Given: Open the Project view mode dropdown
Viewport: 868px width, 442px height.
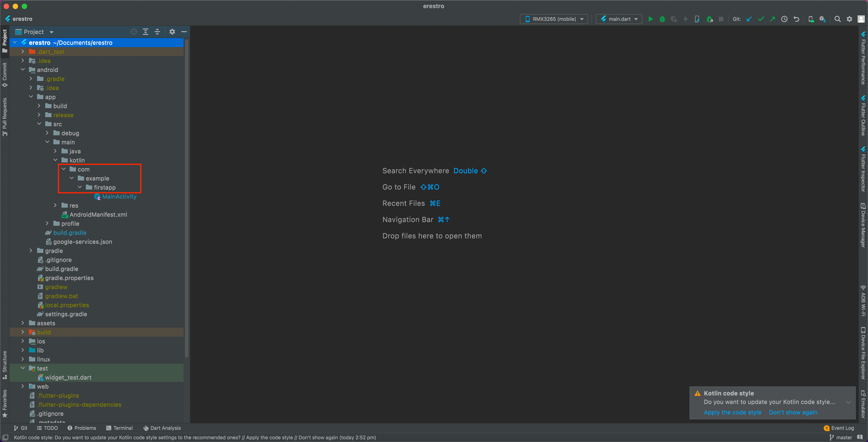Looking at the screenshot, I should coord(35,32).
